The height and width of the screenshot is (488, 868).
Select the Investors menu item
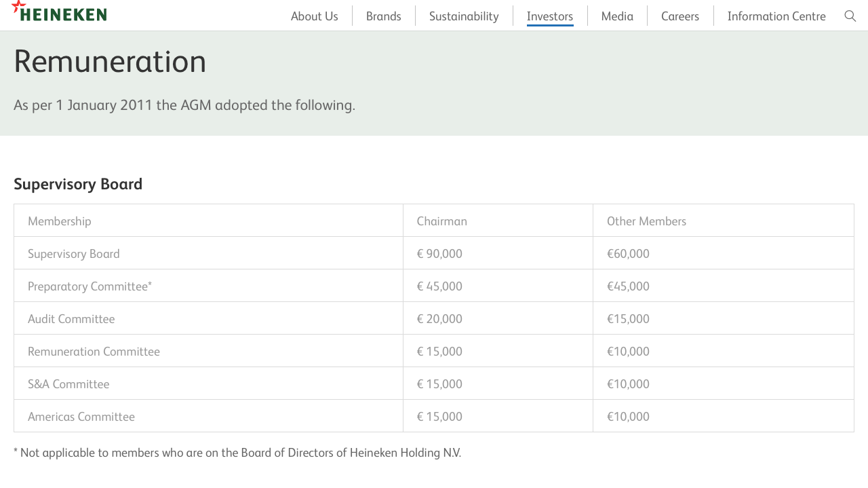pyautogui.click(x=550, y=16)
